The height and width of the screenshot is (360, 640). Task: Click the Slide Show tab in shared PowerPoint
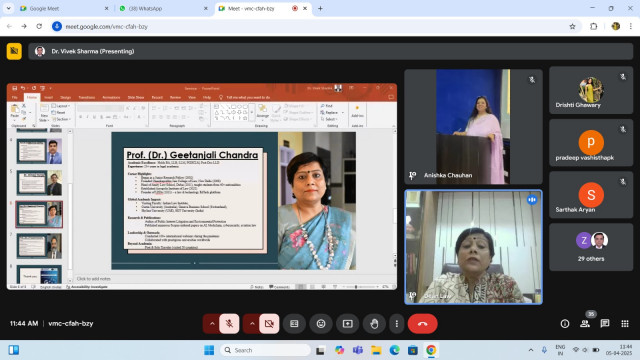tap(136, 98)
